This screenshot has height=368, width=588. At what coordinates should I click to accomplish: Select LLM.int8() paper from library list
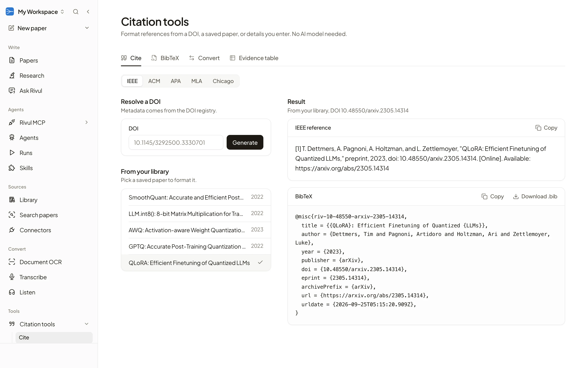pos(196,213)
